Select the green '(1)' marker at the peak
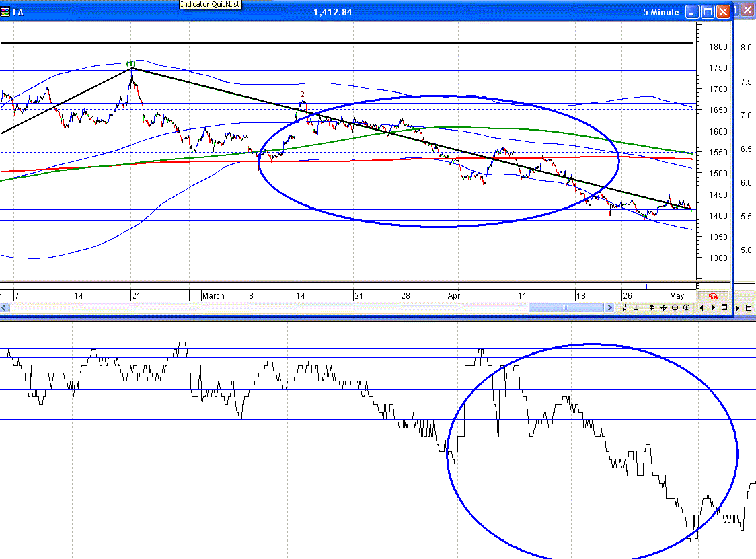This screenshot has width=756, height=559. 132,63
